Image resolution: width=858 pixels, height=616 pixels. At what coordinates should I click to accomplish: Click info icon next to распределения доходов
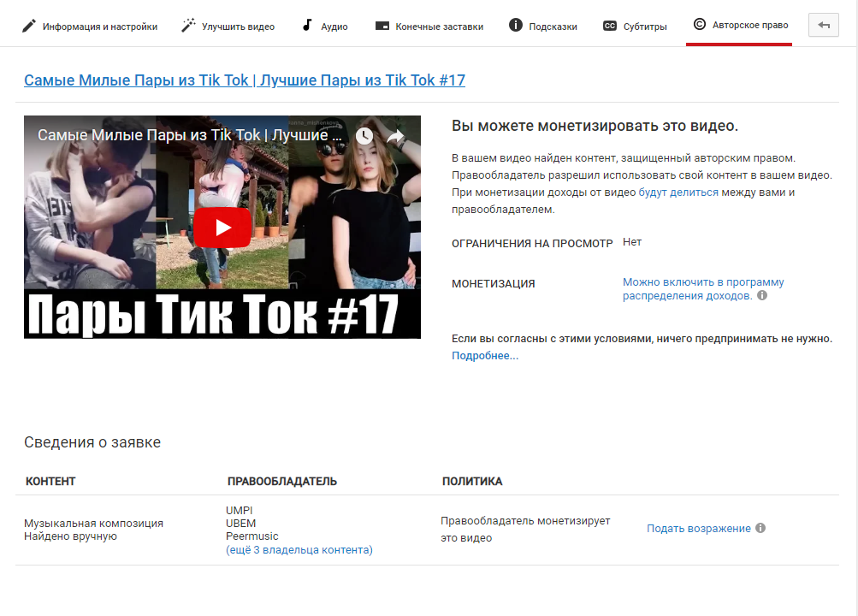pos(761,295)
